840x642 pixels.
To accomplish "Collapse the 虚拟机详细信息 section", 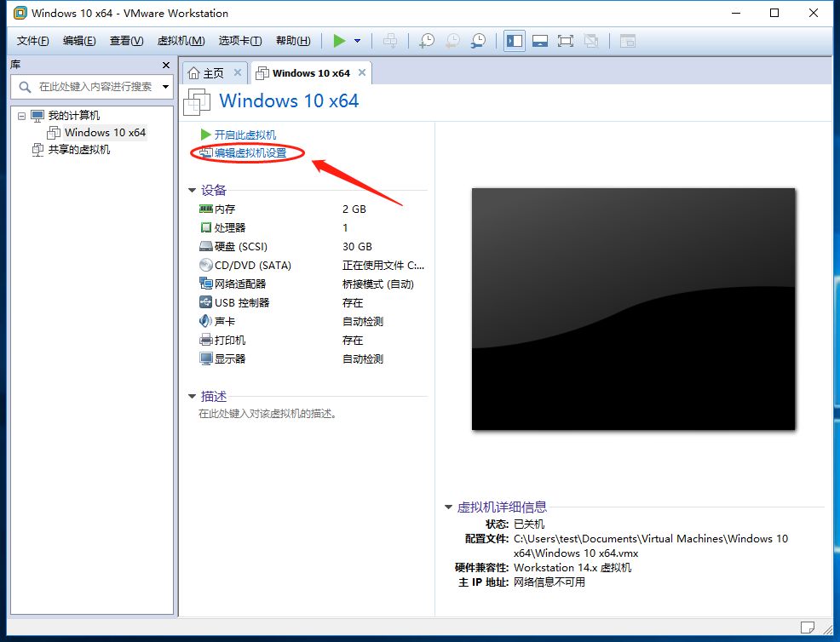I will click(x=448, y=507).
